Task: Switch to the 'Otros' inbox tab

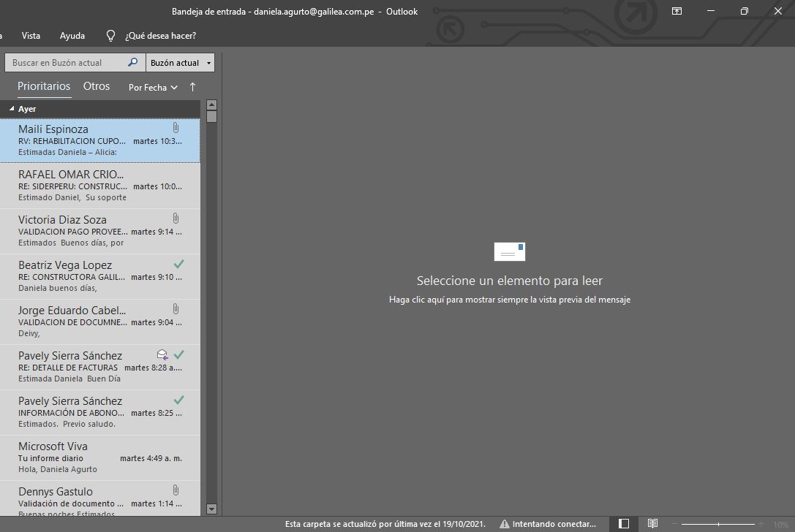Action: (97, 86)
